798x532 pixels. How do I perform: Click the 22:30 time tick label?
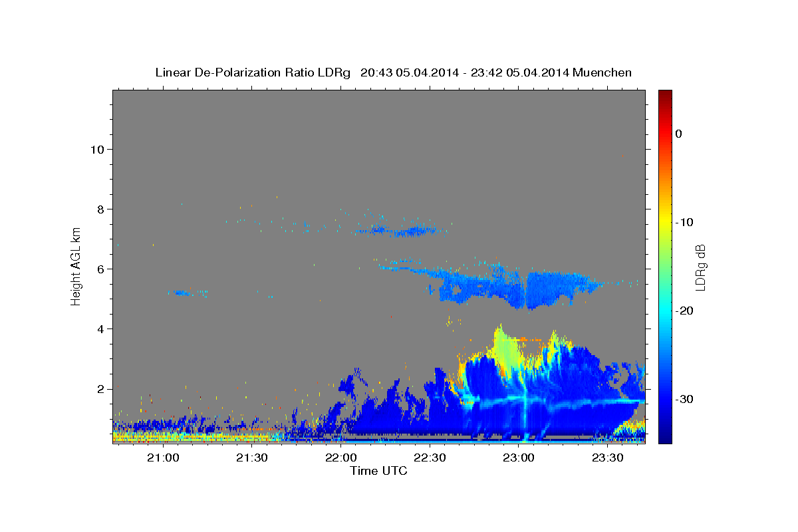[x=430, y=458]
